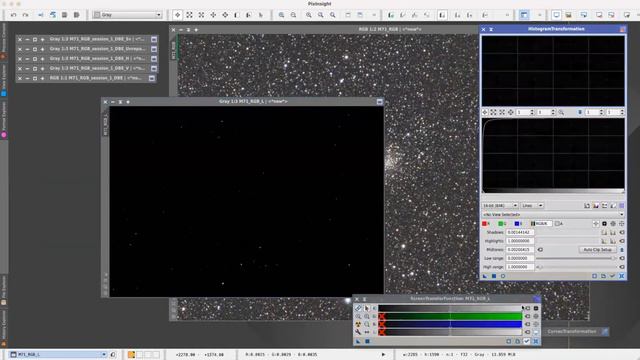Click the horizontal zoom stepper in HistogramTransformation
Image resolution: width=640 pixels, height=360 pixels.
524,112
